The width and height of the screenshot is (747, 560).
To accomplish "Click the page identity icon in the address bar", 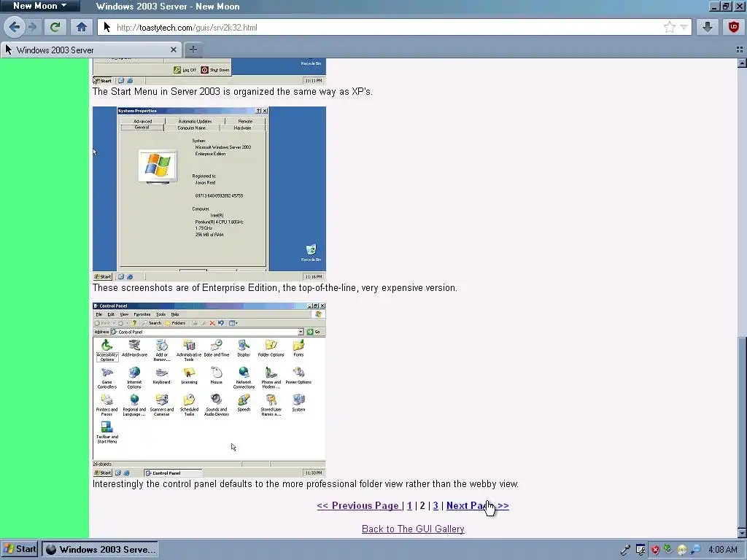I will [x=107, y=28].
